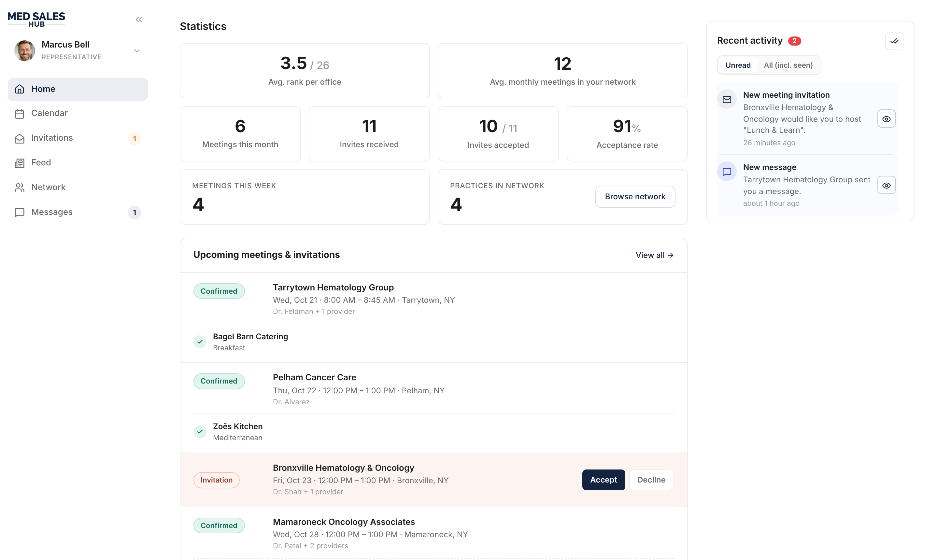
Task: Open Bronxville Hematology & Oncology title
Action: (343, 468)
